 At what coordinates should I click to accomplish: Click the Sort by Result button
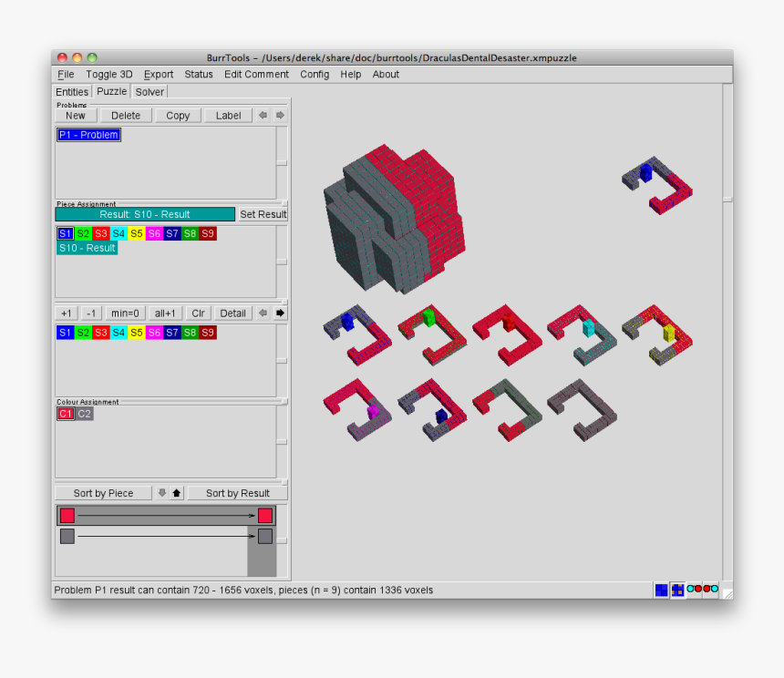click(x=237, y=493)
